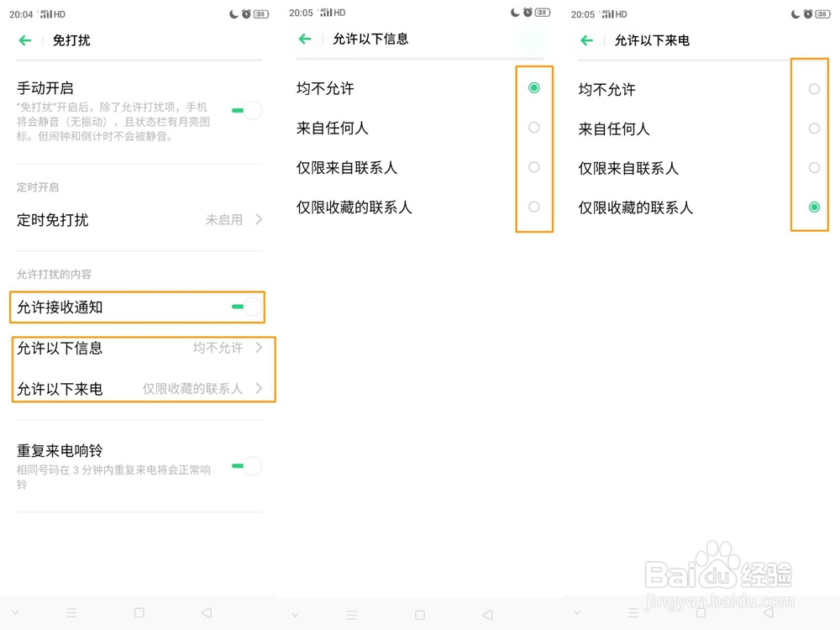Tap the 均不允许 value beside 允许以下信息
Viewport: 840px width, 630px height.
pos(218,348)
